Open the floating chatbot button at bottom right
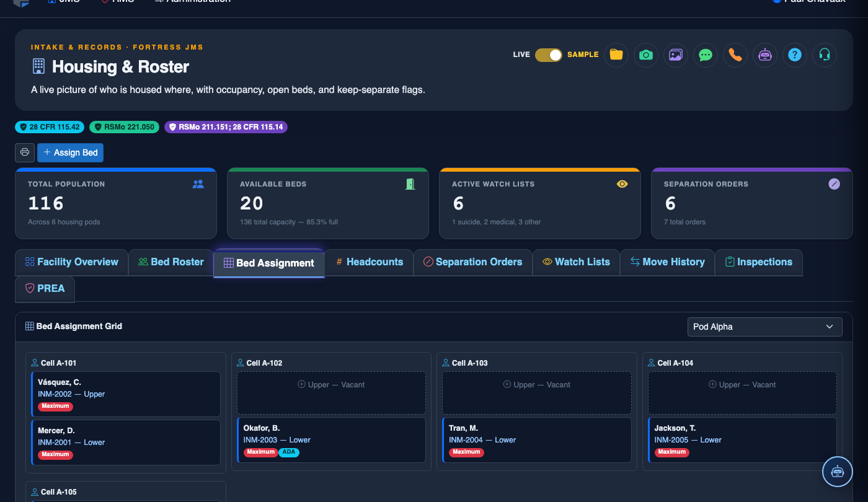The width and height of the screenshot is (868, 502). click(838, 472)
